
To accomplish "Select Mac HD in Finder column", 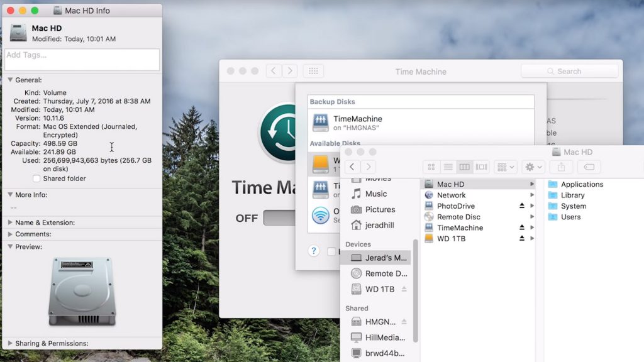I will [479, 184].
